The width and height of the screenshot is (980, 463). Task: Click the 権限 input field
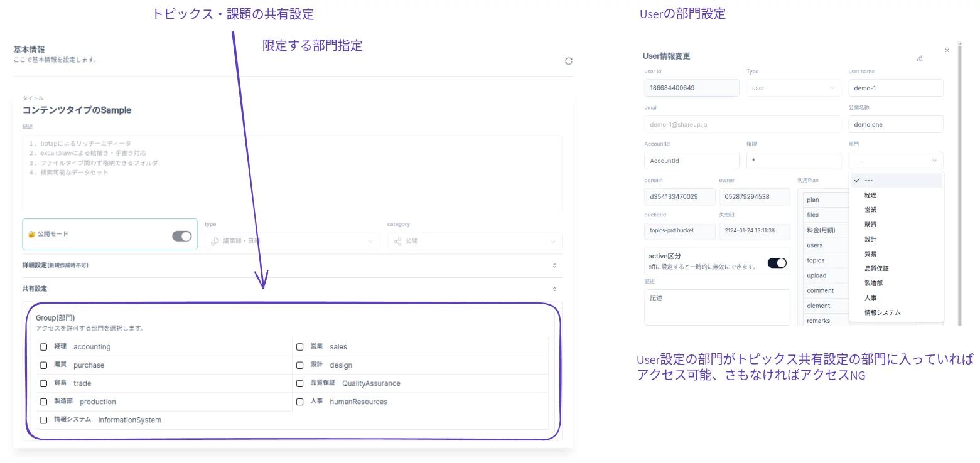(x=794, y=161)
